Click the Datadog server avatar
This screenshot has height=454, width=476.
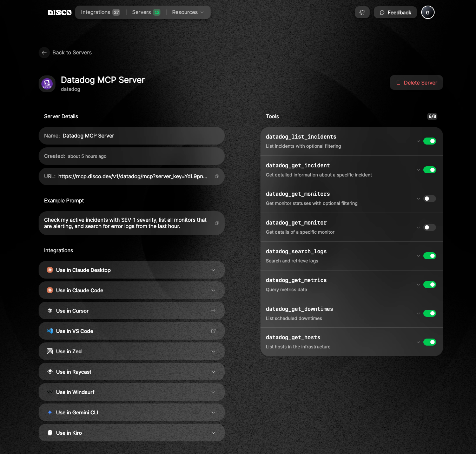pyautogui.click(x=47, y=84)
